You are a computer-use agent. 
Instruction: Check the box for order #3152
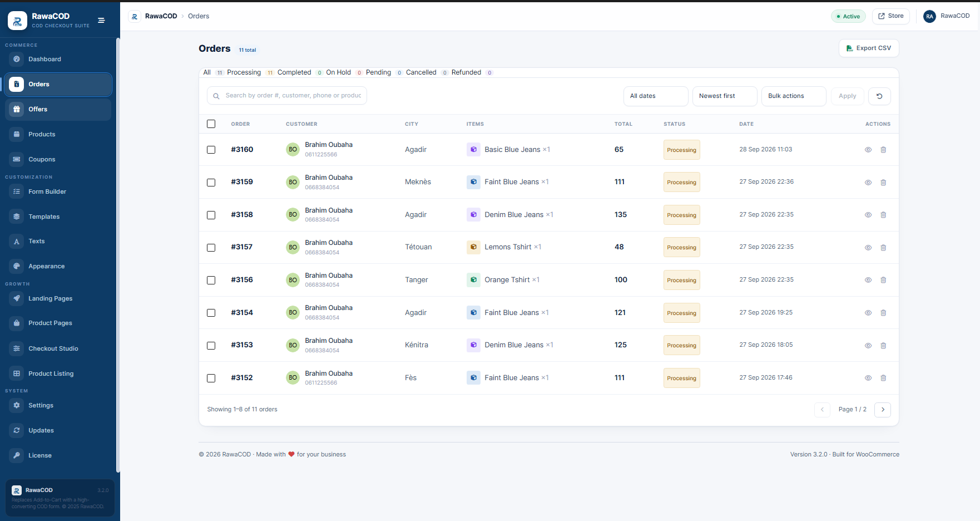(211, 378)
